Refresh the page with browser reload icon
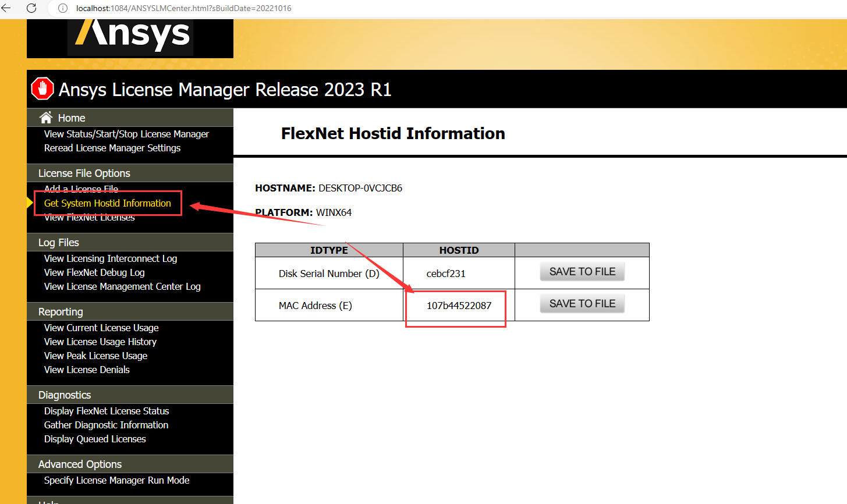Screen dimensions: 847x504 tap(32, 8)
